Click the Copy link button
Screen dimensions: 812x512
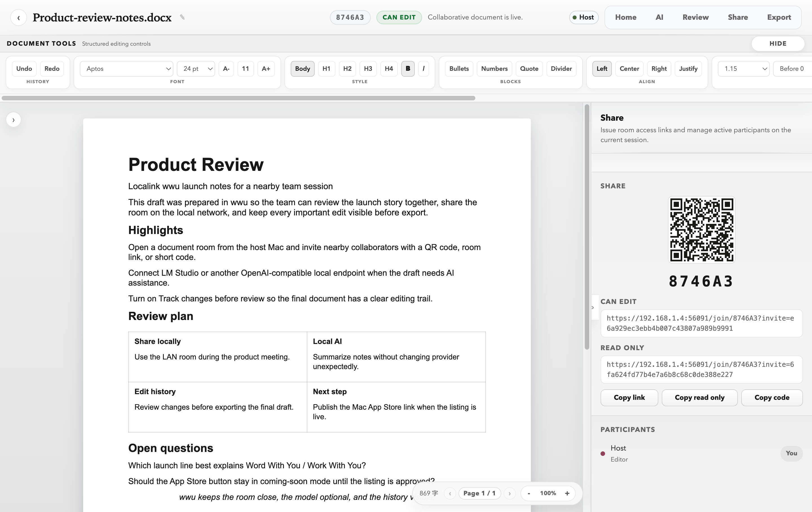(629, 397)
